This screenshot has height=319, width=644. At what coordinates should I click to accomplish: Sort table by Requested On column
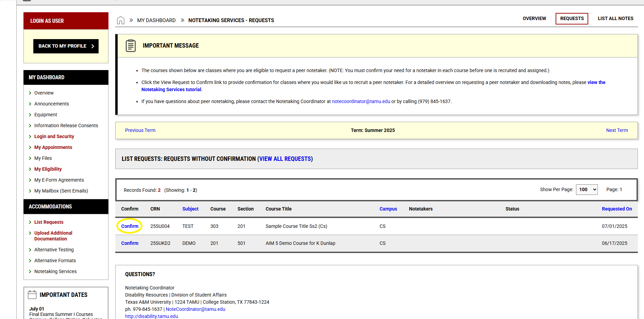coord(617,209)
